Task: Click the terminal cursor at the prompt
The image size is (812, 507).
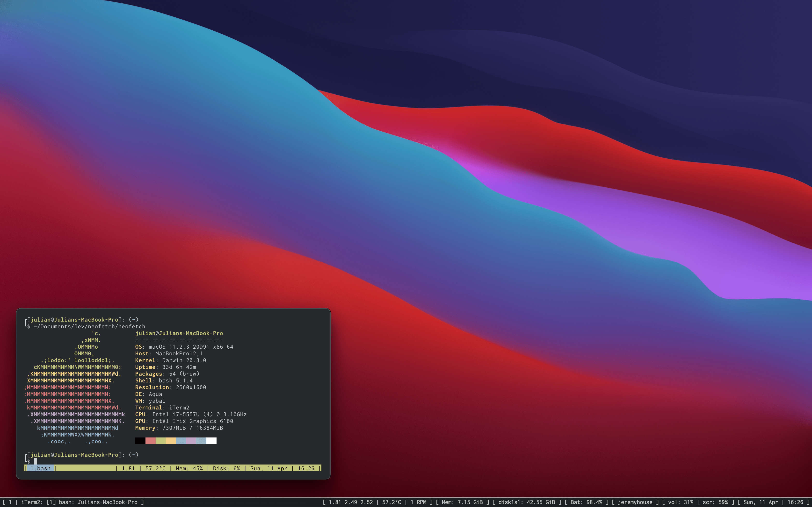Action: tap(35, 461)
